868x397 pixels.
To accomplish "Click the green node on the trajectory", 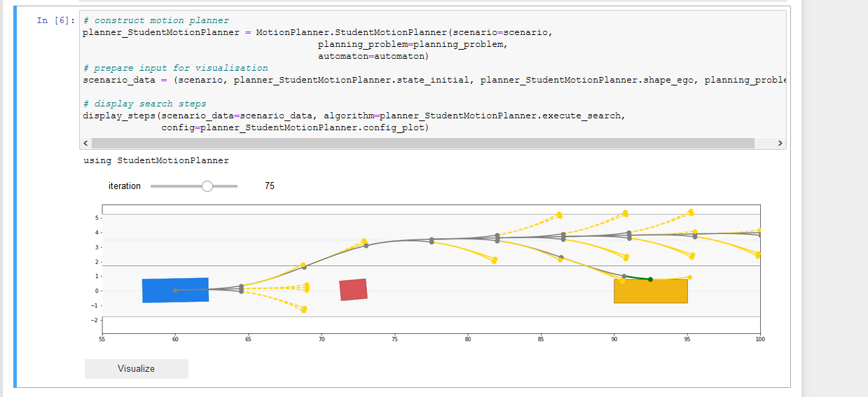I will [650, 279].
